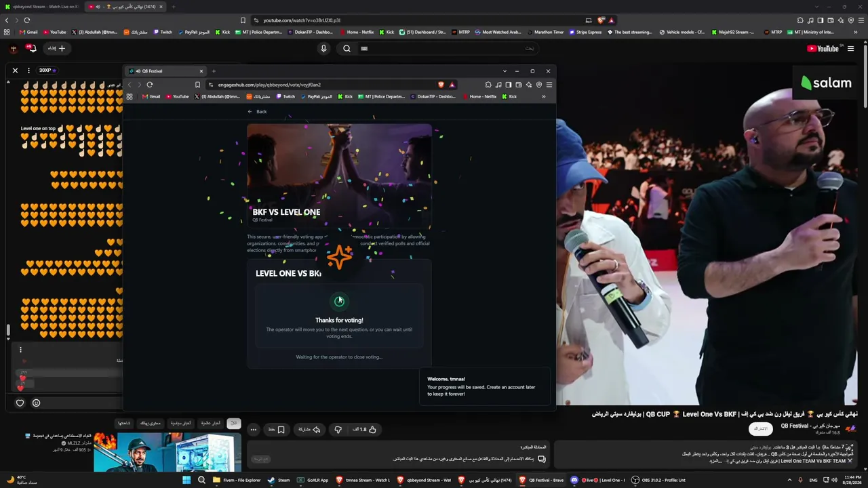Open Windows taskbar search
Screen dimensions: 868x488
201,480
